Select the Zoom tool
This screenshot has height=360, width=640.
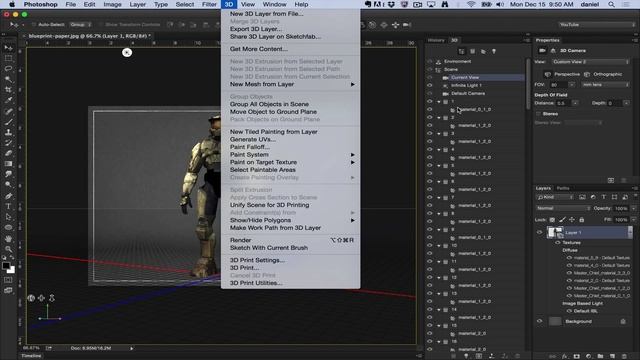[8, 249]
